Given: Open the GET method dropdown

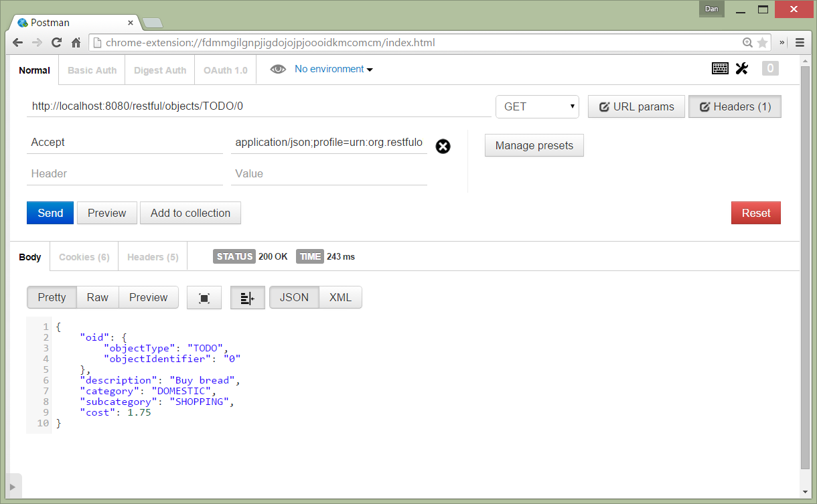Looking at the screenshot, I should tap(536, 106).
